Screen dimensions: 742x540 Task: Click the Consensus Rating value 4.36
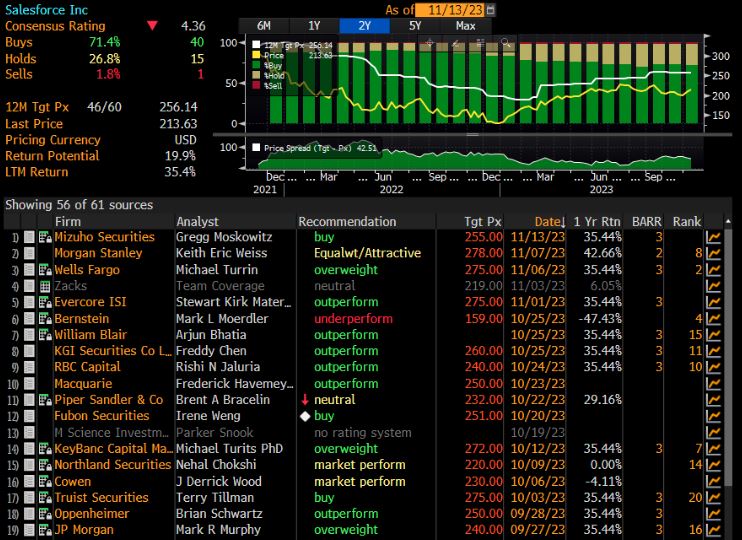point(193,26)
